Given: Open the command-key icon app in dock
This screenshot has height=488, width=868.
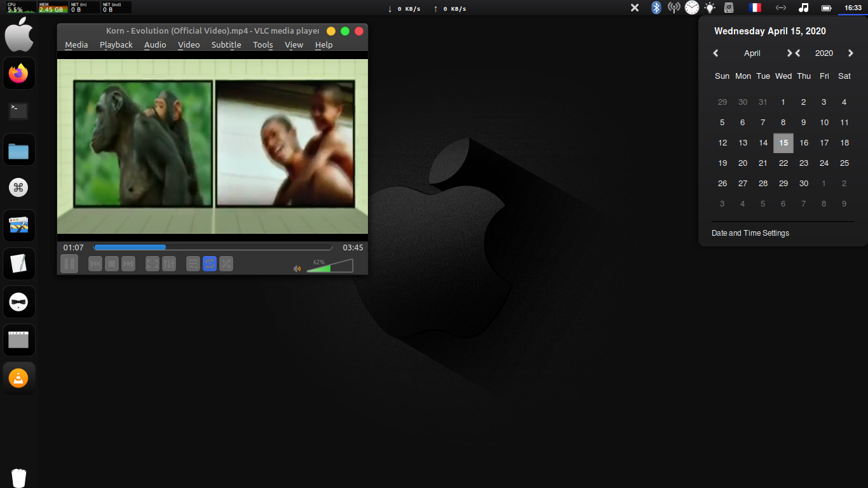Looking at the screenshot, I should [19, 187].
